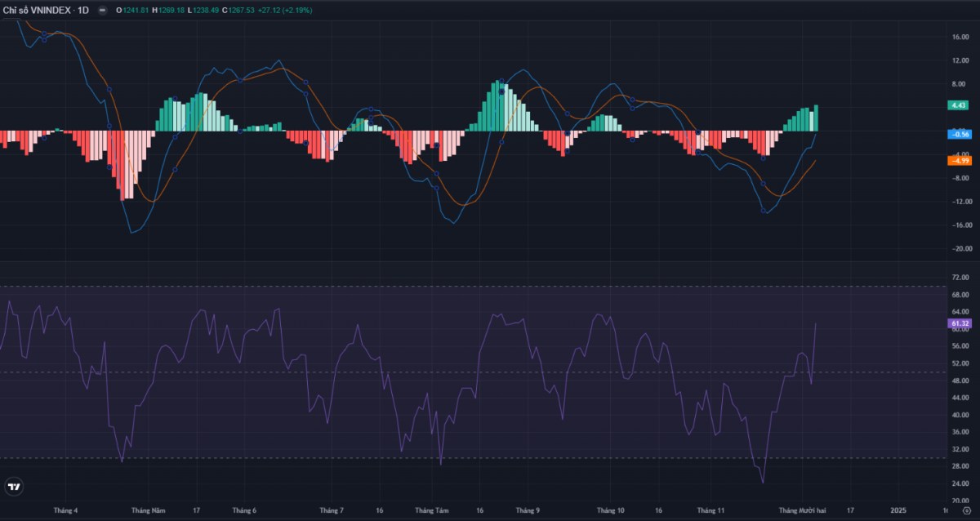This screenshot has width=980, height=521.
Task: Click the 44.00 RSI scale label
Action: click(x=960, y=398)
